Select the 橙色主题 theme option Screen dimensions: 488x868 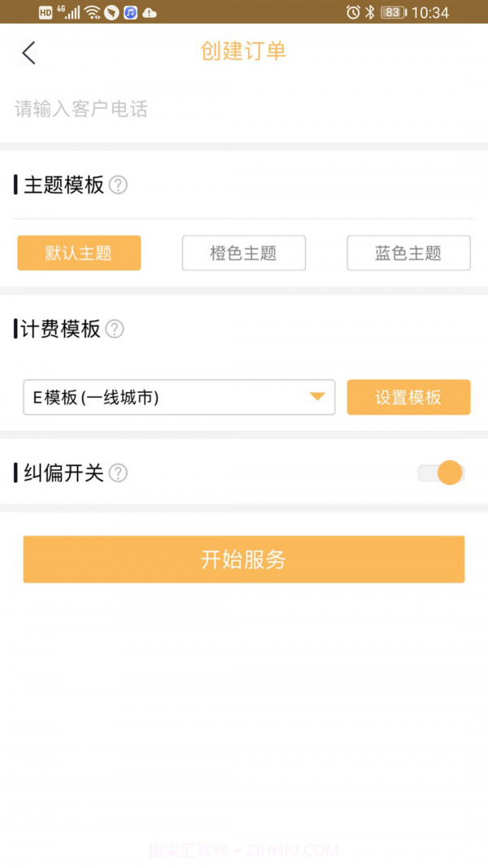[244, 253]
